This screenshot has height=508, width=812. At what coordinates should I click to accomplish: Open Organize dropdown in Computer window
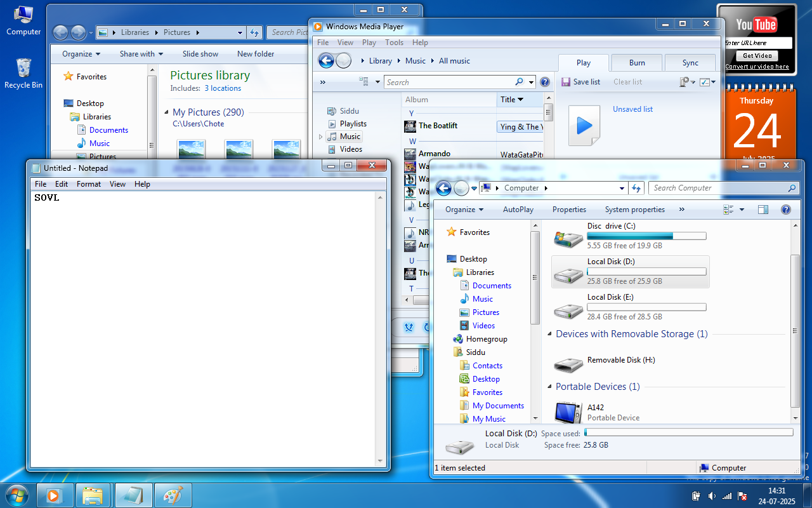point(464,210)
